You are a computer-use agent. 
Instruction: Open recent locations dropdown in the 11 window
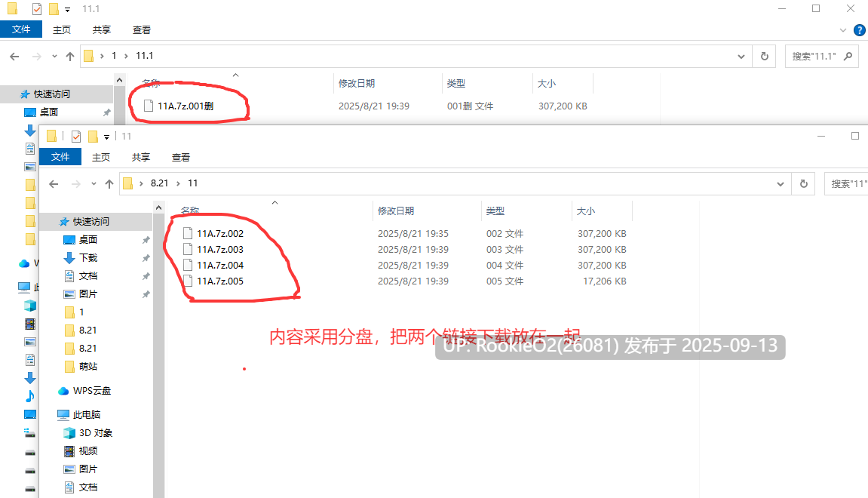94,184
